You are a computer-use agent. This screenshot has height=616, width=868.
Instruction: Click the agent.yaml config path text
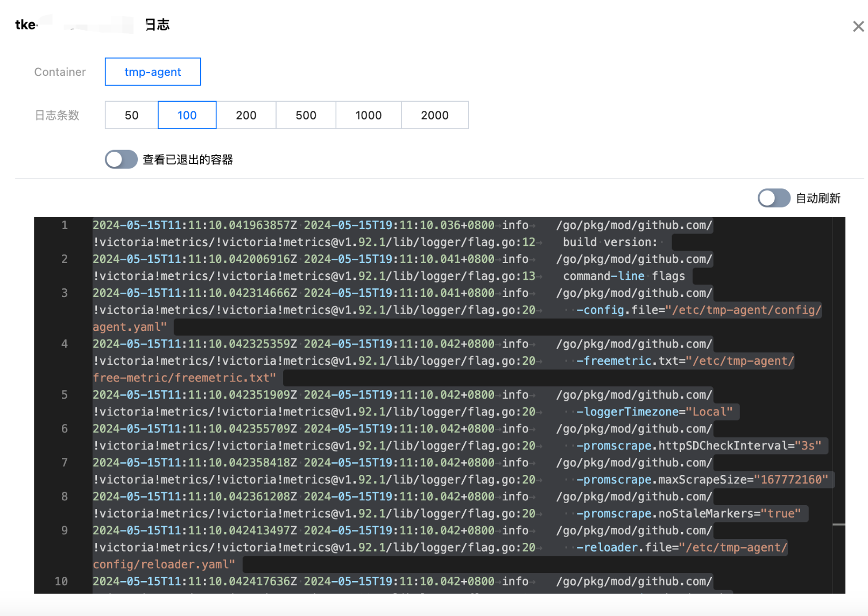click(x=130, y=327)
